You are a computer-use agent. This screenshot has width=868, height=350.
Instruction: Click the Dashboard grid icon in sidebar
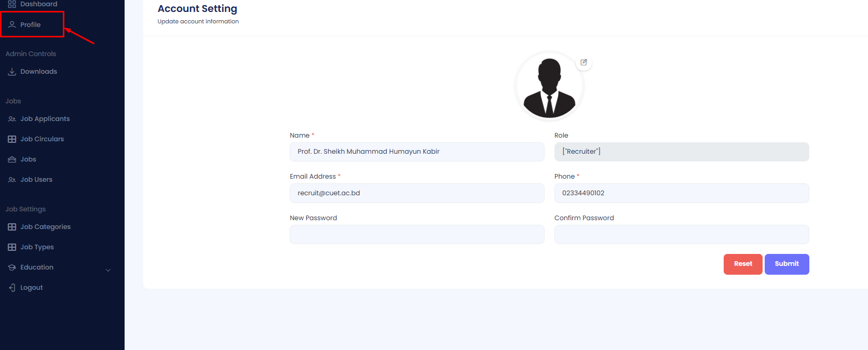click(x=12, y=4)
